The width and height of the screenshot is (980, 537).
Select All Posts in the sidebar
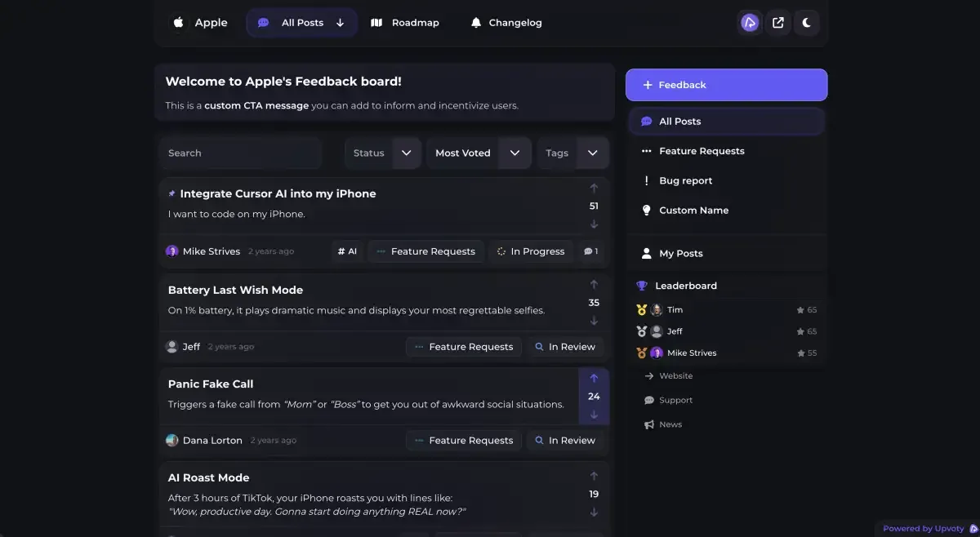coord(726,122)
